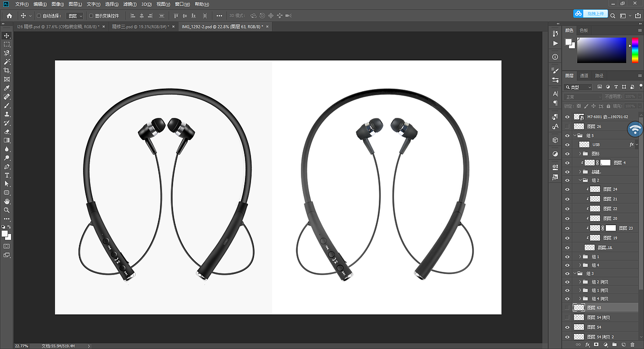Image resolution: width=644 pixels, height=349 pixels.
Task: Select the Pen tool
Action: pos(7,167)
